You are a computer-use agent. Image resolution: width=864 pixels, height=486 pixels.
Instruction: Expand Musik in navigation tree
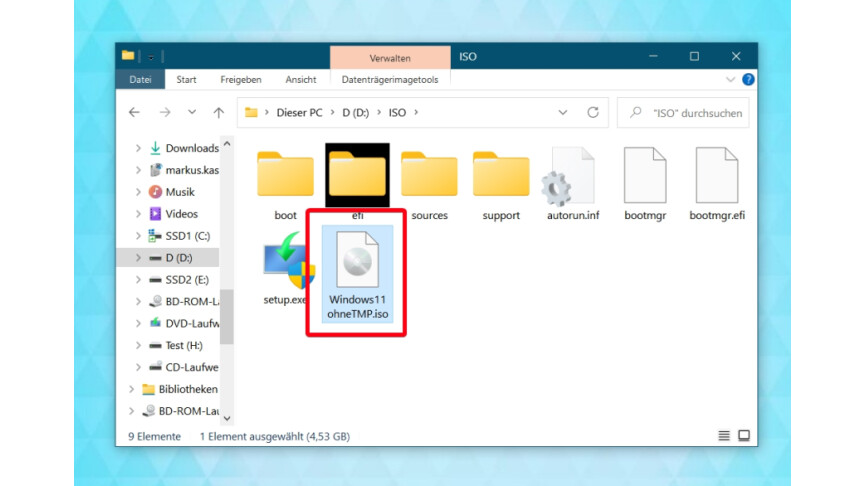(x=138, y=192)
